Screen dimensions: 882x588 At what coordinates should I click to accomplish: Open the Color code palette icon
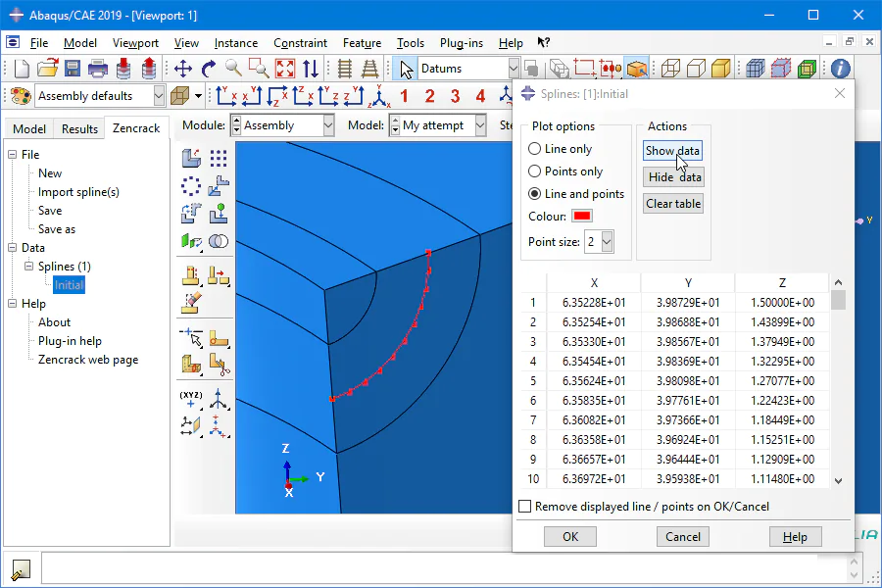(21, 96)
